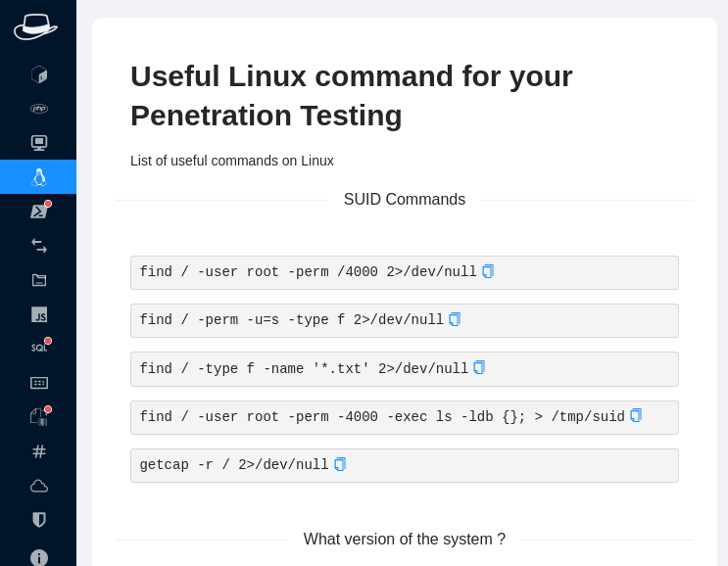The width and height of the screenshot is (728, 566).
Task: Open the SQL injection section
Action: (x=39, y=348)
